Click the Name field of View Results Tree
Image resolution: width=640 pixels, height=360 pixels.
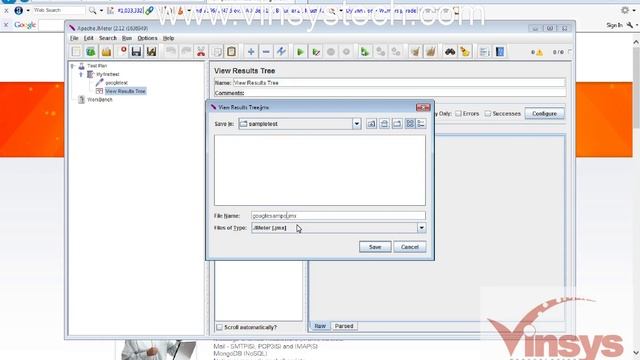[x=399, y=83]
